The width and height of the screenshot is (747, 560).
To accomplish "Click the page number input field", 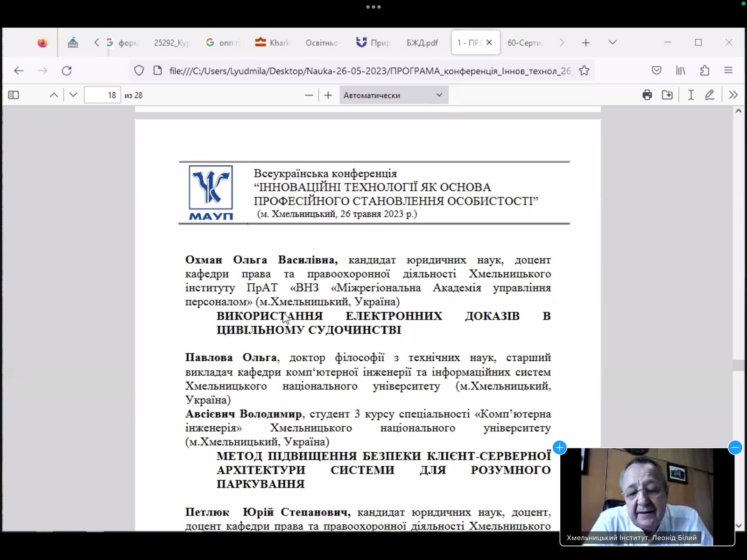I will [102, 95].
